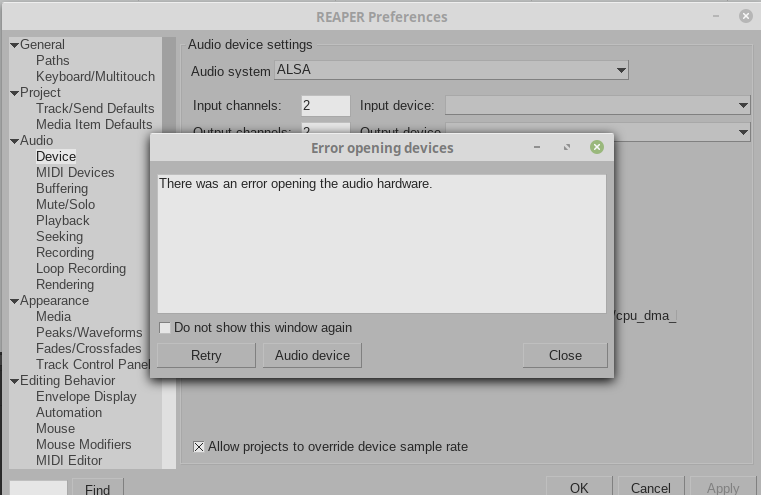Open Recording settings page
The width and height of the screenshot is (761, 495).
pyautogui.click(x=65, y=253)
